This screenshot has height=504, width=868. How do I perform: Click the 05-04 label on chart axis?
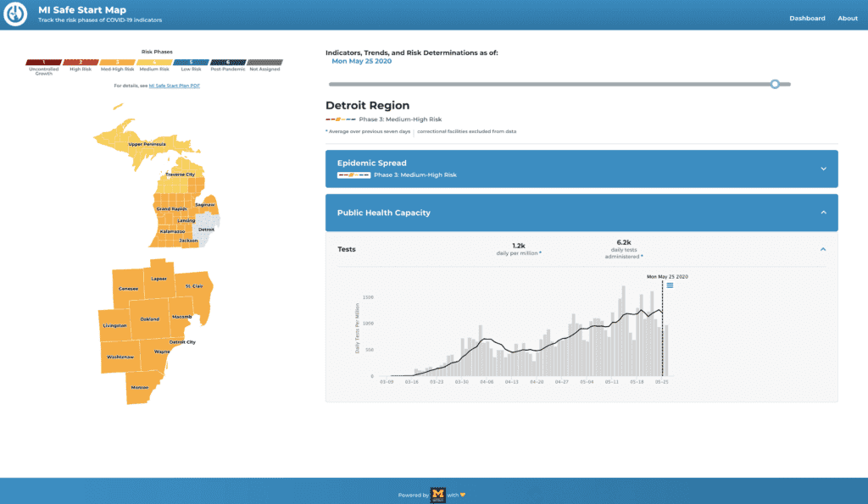click(x=587, y=382)
